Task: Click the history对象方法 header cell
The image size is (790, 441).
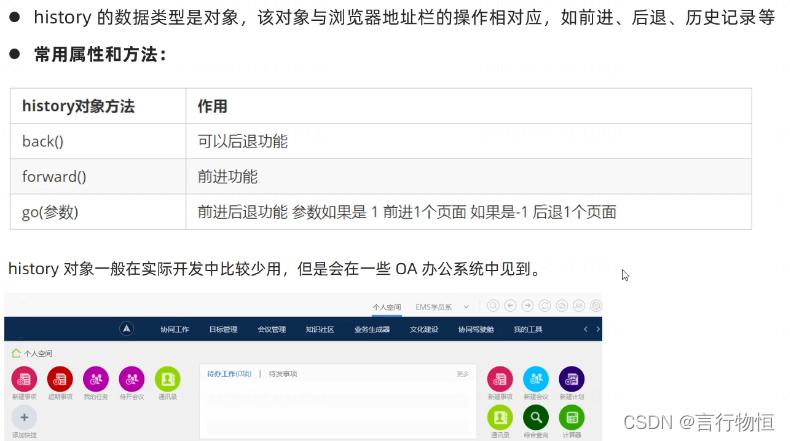Action: [x=98, y=106]
